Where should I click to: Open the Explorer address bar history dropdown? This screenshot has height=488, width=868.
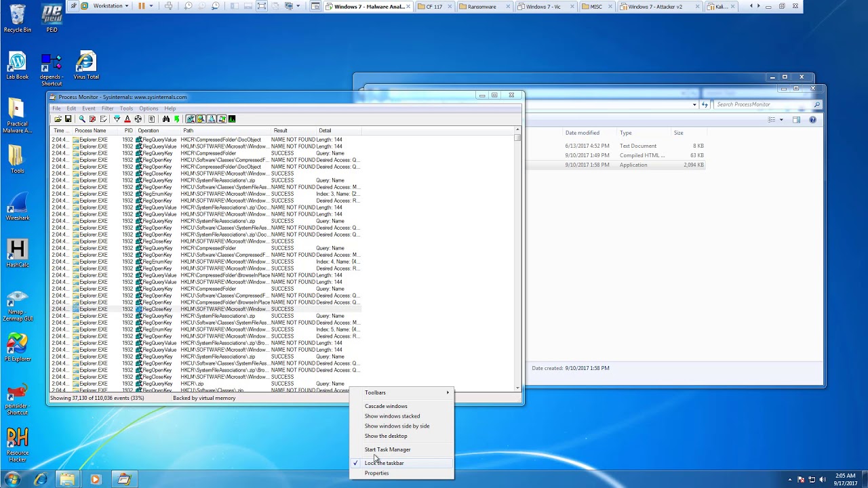[x=694, y=104]
